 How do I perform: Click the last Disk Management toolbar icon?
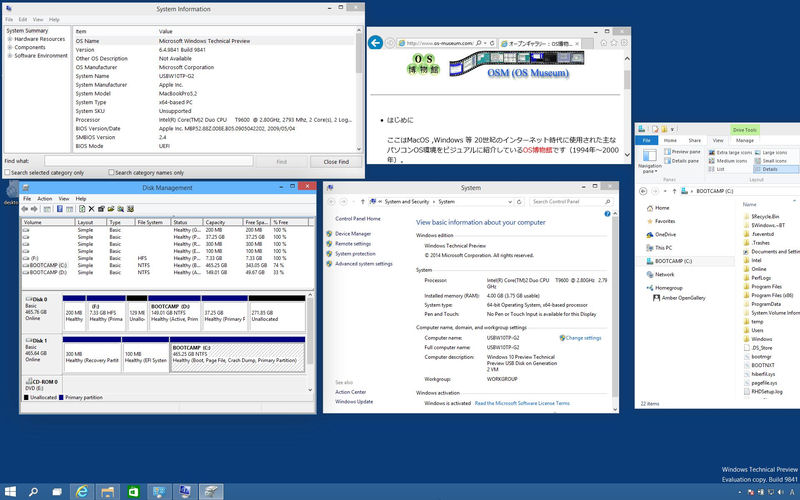tap(130, 209)
